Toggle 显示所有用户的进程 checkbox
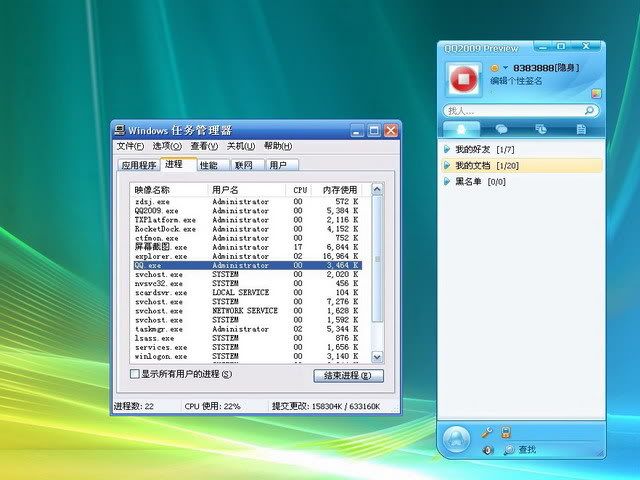Viewport: 640px width, 480px height. point(135,374)
